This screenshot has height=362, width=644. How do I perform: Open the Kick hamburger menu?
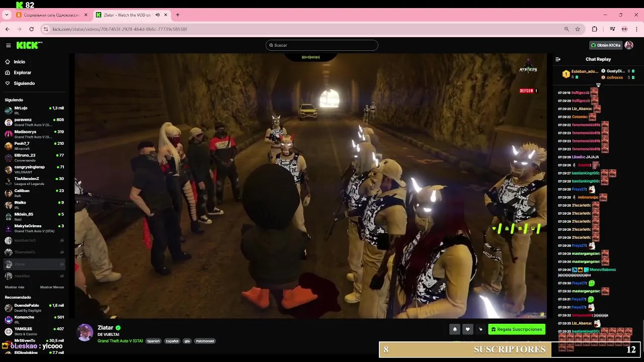9,45
